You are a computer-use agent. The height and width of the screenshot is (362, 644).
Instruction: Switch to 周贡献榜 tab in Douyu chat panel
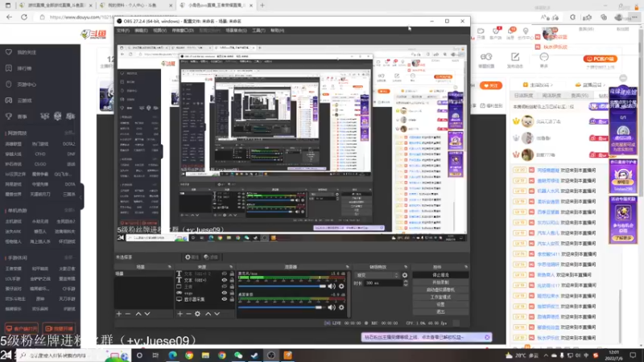[x=551, y=96]
